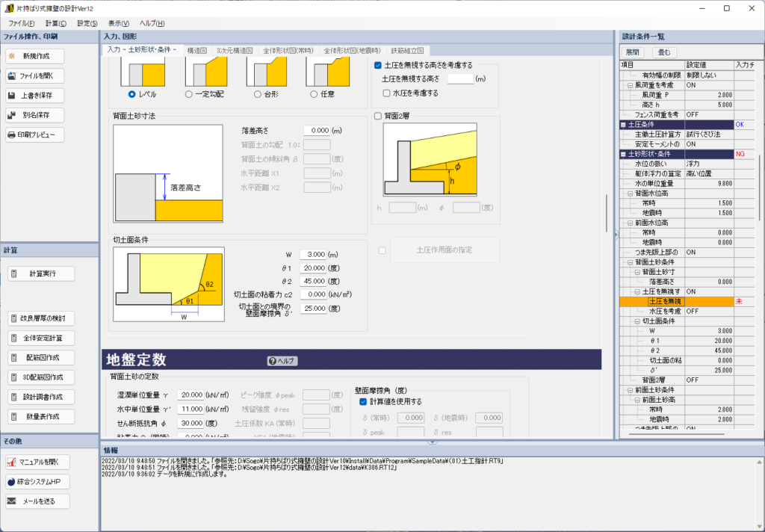Click the 土圧作用面の指定 button
The image size is (765, 532).
point(445,250)
